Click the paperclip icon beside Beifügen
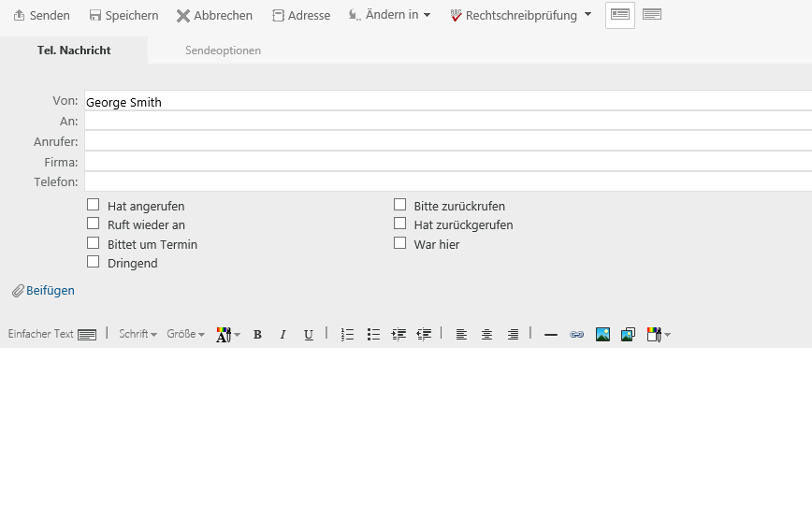Screen dimensions: 812x506 click(x=18, y=291)
